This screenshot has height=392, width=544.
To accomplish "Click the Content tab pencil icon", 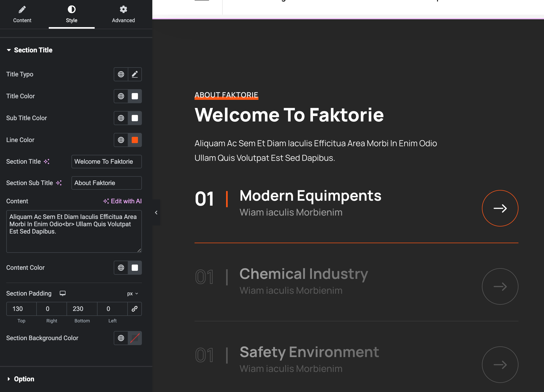I will 22,10.
